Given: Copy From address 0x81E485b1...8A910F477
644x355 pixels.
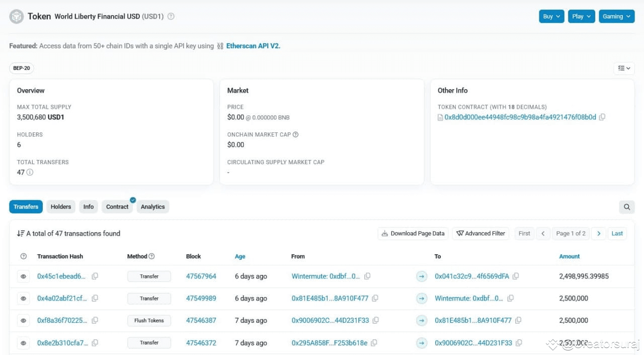Looking at the screenshot, I should tap(375, 298).
